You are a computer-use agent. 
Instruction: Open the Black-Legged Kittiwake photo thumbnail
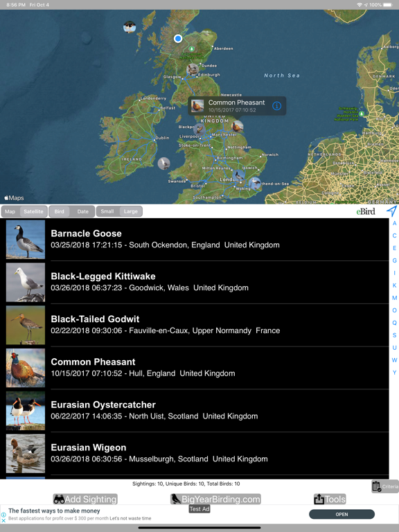coord(26,283)
